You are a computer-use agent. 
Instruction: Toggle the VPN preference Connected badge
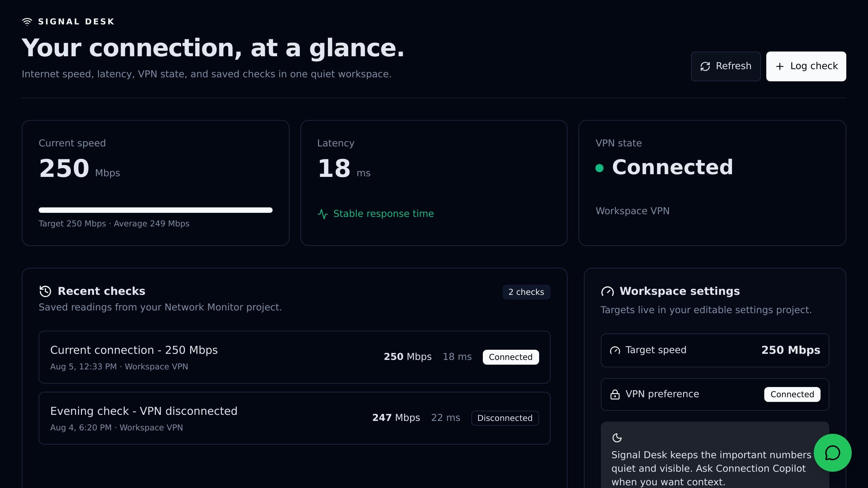click(792, 394)
